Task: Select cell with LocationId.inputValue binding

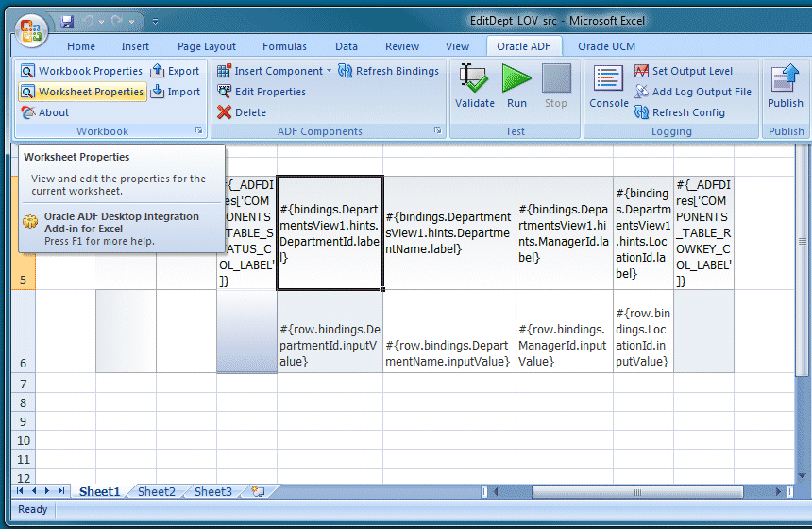Action: pyautogui.click(x=643, y=331)
